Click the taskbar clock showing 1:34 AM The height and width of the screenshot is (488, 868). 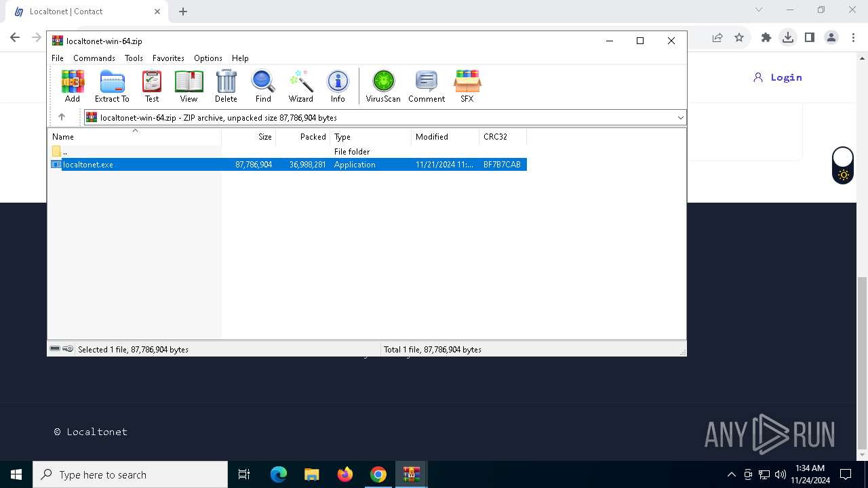pos(810,474)
